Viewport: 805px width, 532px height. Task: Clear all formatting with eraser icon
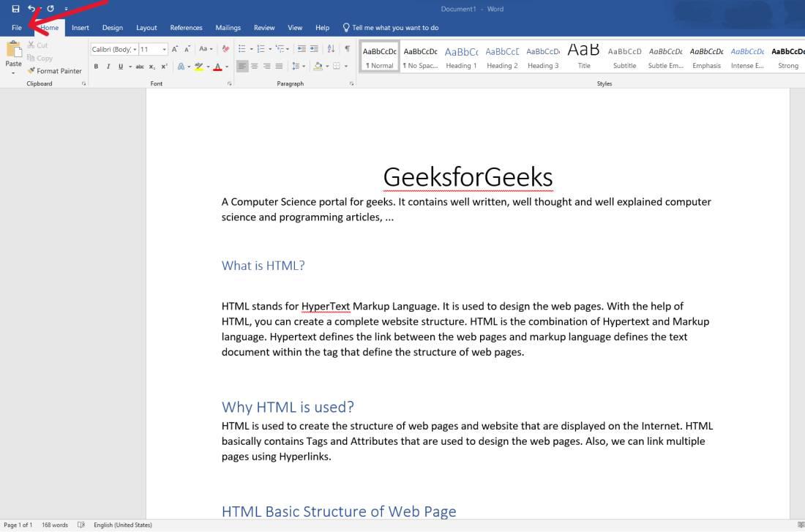225,49
